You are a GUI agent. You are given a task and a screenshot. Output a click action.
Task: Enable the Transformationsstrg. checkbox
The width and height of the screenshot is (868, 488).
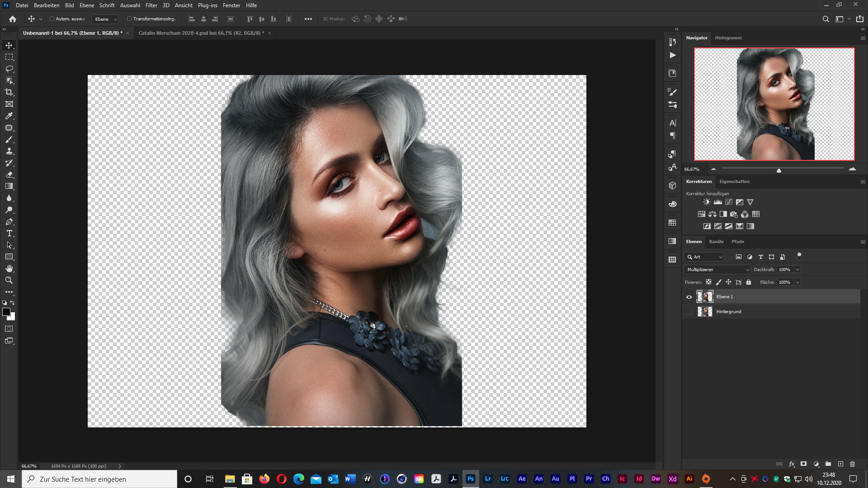click(x=129, y=19)
